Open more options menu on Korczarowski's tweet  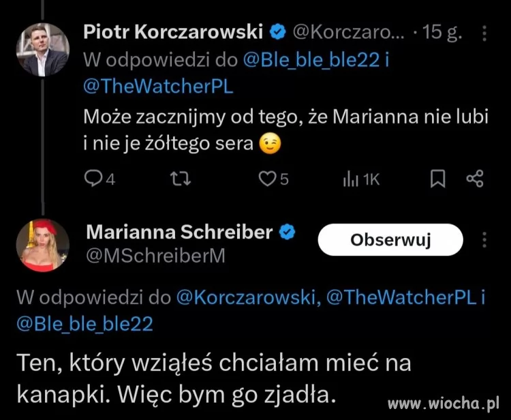pos(484,32)
